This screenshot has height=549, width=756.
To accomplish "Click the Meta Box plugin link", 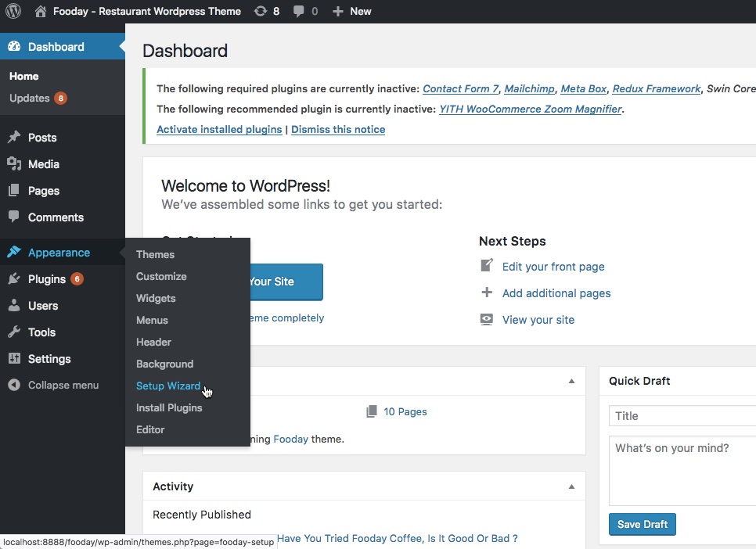I will 583,88.
